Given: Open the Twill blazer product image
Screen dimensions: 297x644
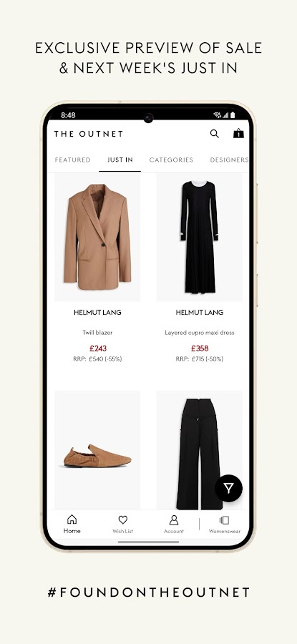Looking at the screenshot, I should point(97,238).
